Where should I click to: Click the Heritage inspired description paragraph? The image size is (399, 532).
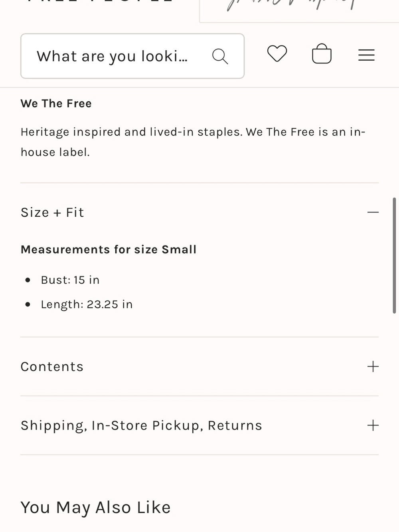(x=193, y=142)
